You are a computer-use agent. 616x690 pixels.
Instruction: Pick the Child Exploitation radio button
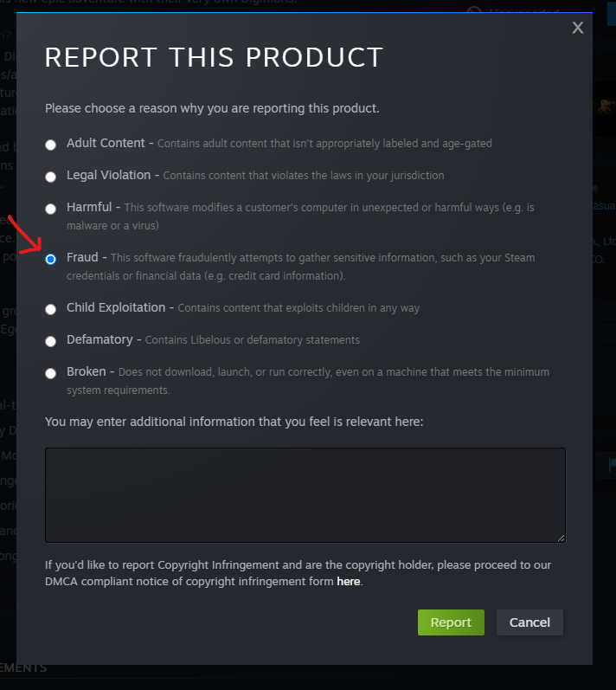(50, 309)
